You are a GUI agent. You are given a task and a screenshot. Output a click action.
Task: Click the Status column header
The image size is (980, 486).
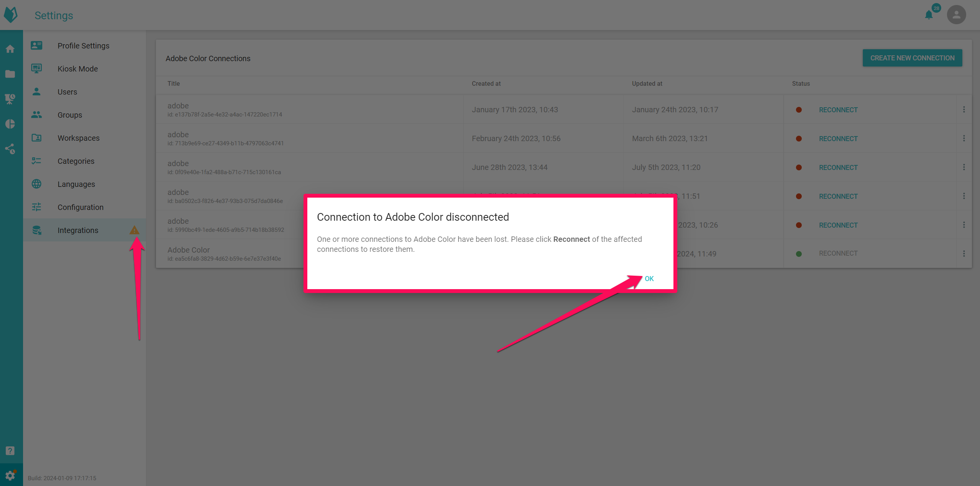click(801, 83)
